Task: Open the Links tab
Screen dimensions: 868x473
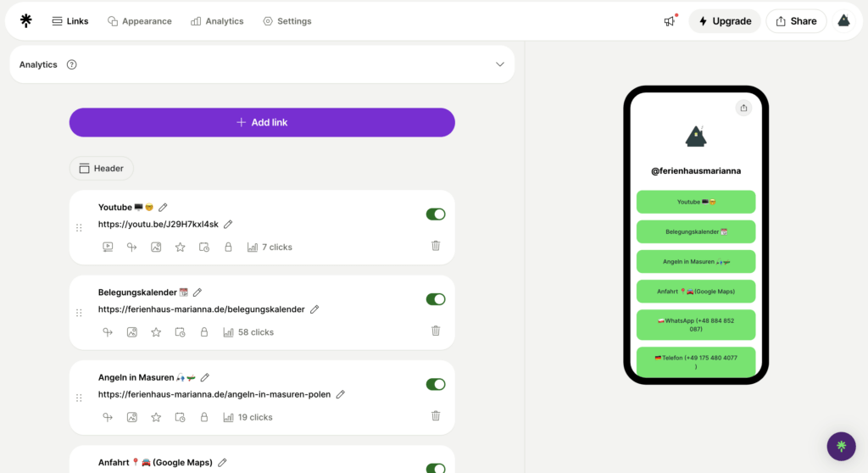Action: point(70,21)
